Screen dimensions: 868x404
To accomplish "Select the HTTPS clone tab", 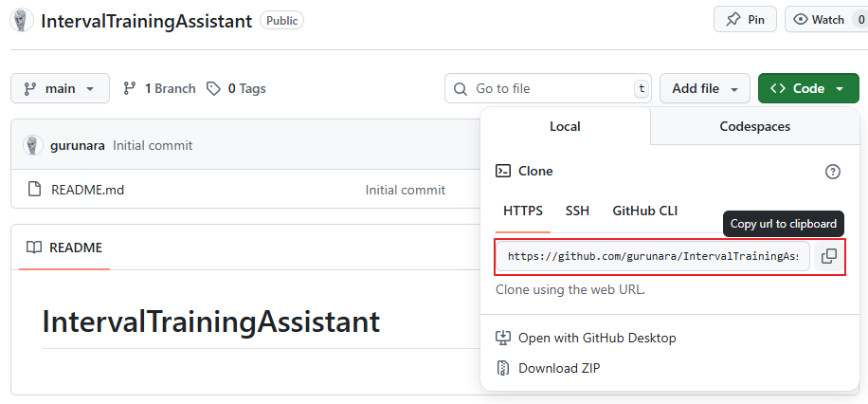I will coord(522,211).
